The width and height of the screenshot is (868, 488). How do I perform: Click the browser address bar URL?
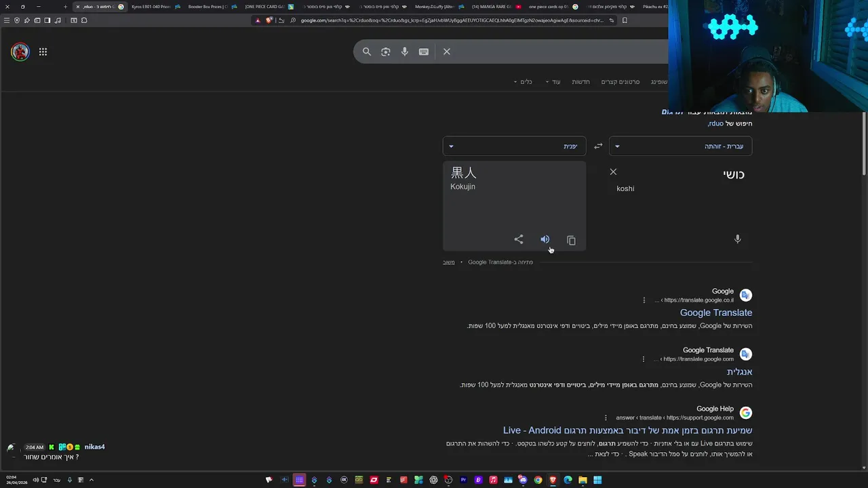click(451, 20)
